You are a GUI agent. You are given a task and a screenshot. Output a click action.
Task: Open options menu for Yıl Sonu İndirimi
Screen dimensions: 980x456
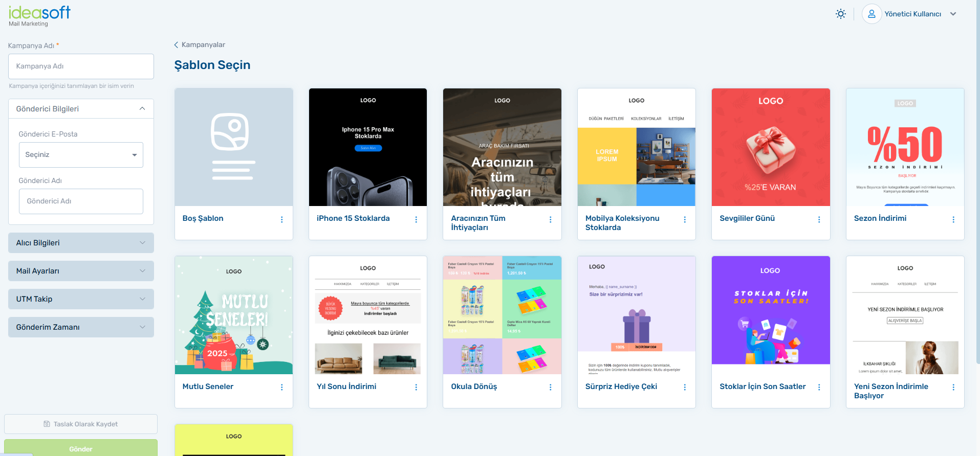(x=416, y=387)
